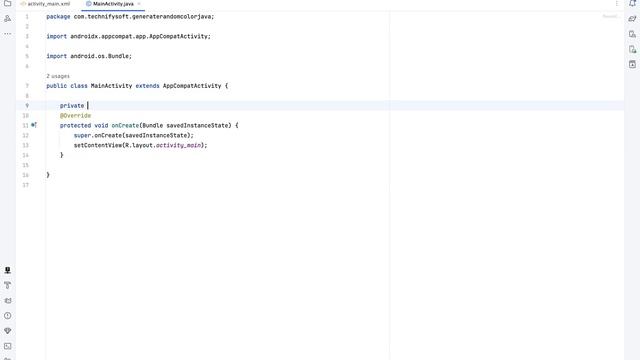Open the Resource Manager sidebar icon
This screenshot has height=360, width=640.
[x=7, y=19]
